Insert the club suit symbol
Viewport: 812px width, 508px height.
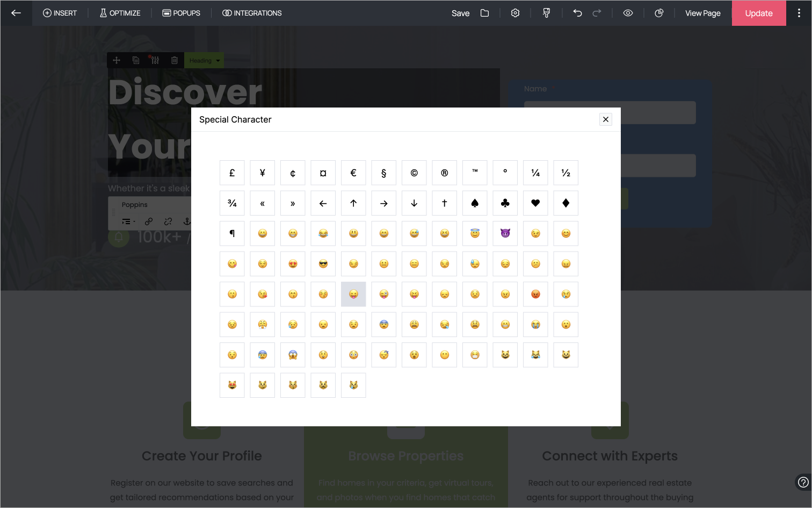(505, 203)
